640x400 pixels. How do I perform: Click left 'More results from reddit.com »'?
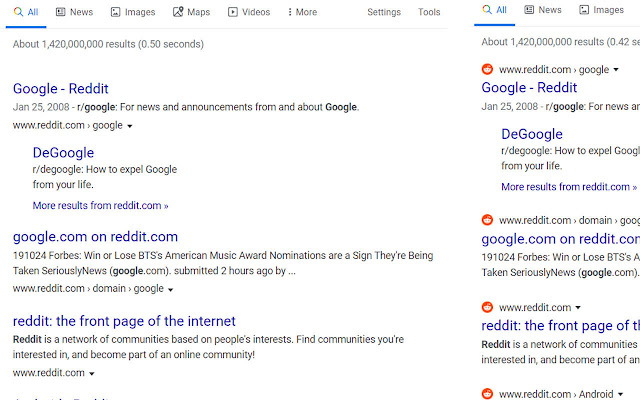[100, 205]
